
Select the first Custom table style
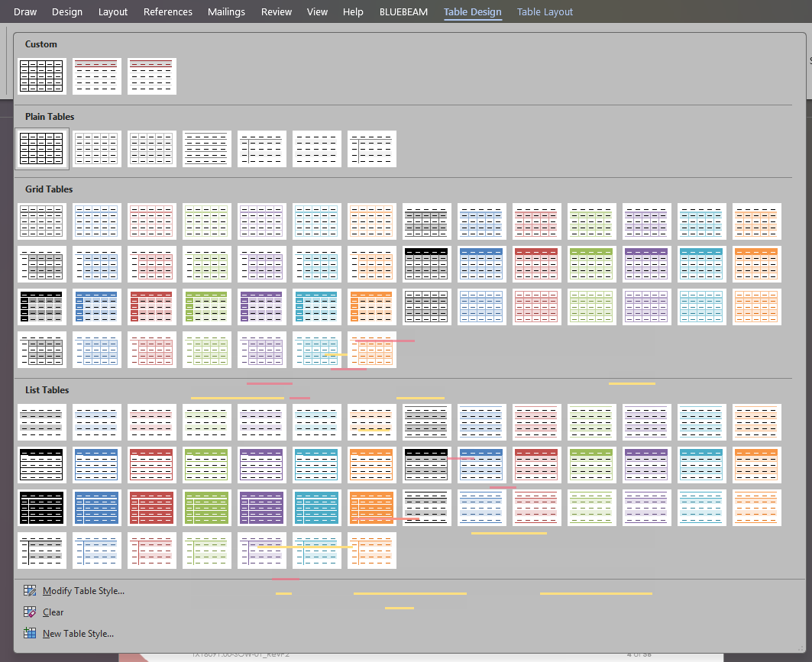click(x=41, y=76)
